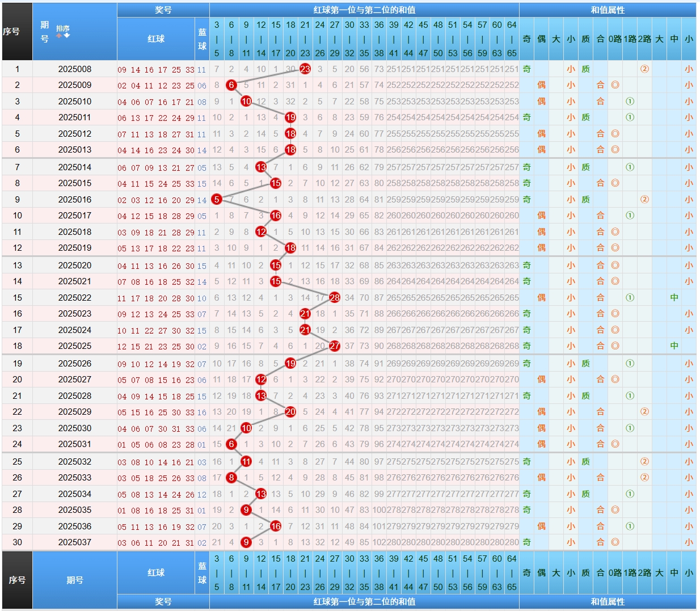Screen dimensions: 700x611
Task: Click the ◎ 0路 marker in row 2025009
Action: (615, 85)
